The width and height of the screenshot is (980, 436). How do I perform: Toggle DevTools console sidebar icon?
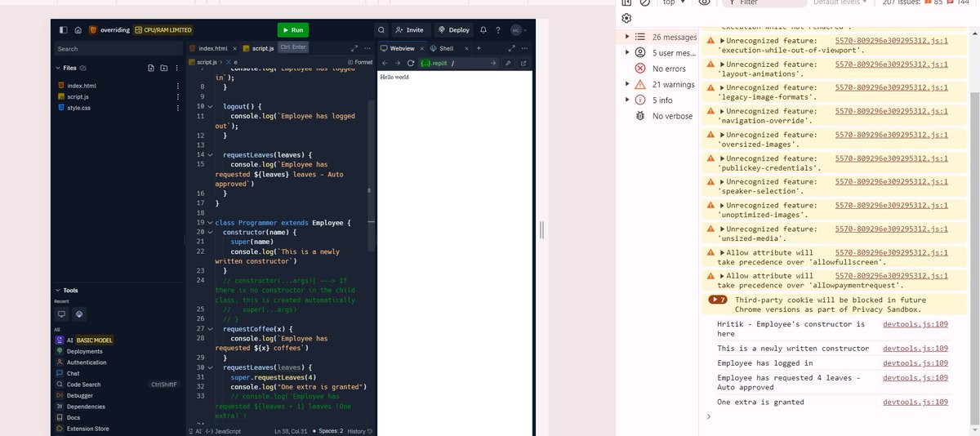(626, 2)
